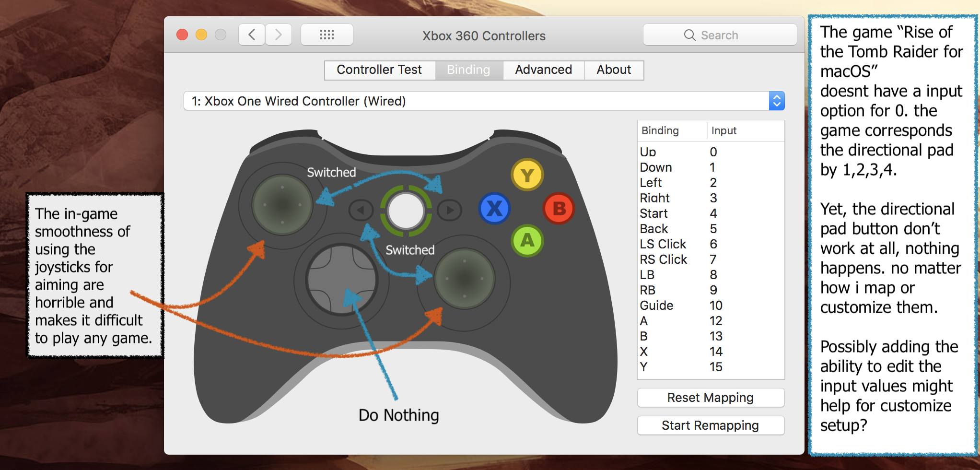Show all preferences grid button
The image size is (980, 470).
point(327,35)
